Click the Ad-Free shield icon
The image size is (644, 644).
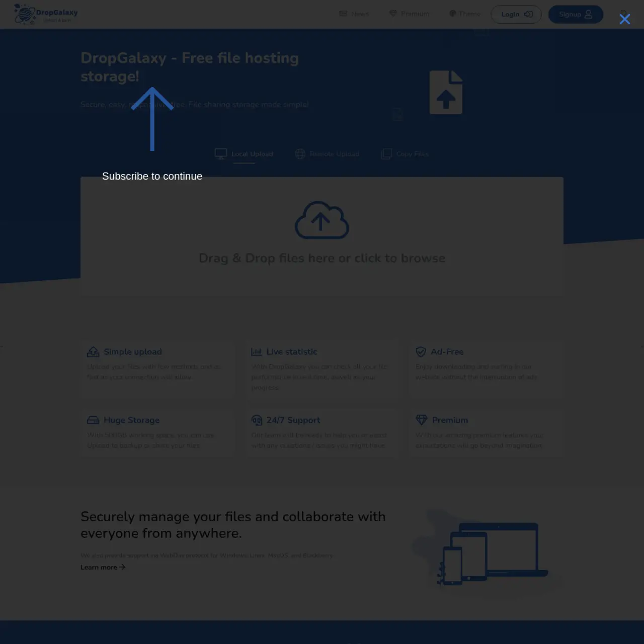421,352
